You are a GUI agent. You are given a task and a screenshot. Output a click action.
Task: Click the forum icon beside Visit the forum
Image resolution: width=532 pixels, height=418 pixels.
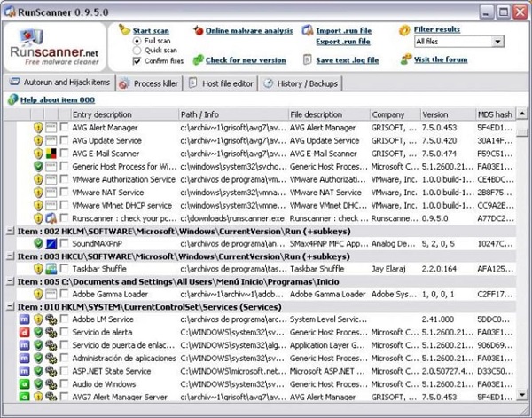coord(406,59)
